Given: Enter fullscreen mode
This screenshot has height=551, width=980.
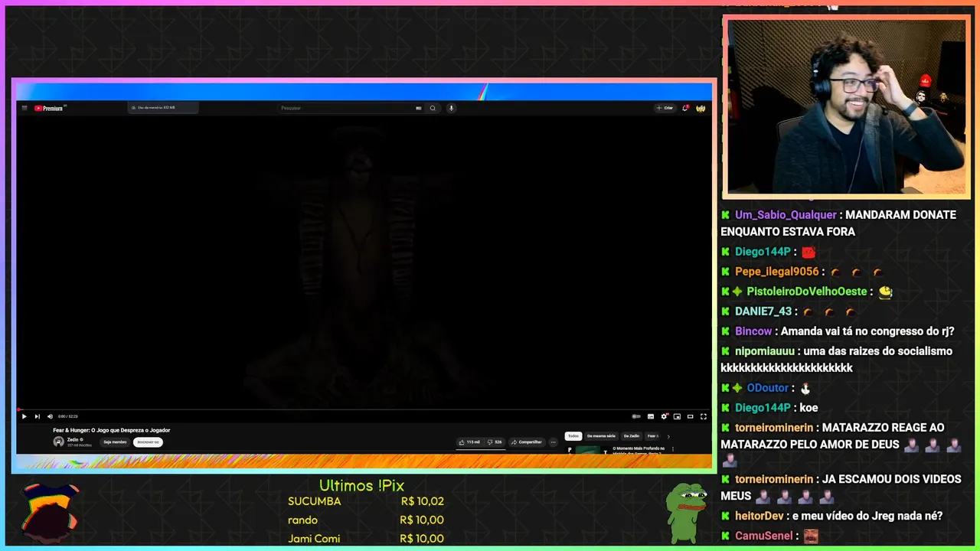Looking at the screenshot, I should (x=704, y=416).
